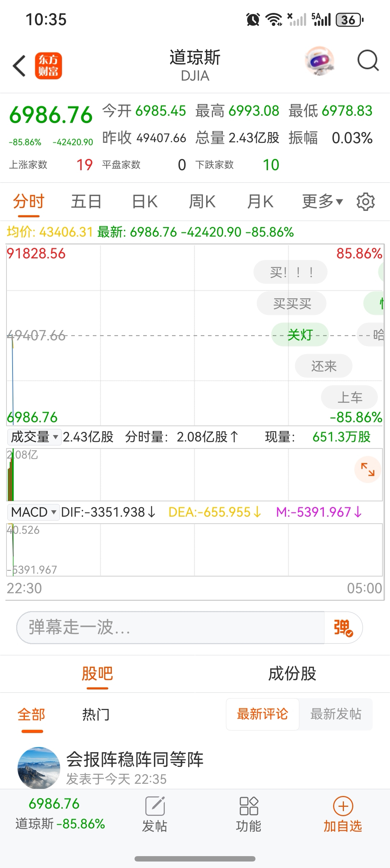390x868 pixels.
Task: Tap the back arrow icon
Action: click(19, 66)
